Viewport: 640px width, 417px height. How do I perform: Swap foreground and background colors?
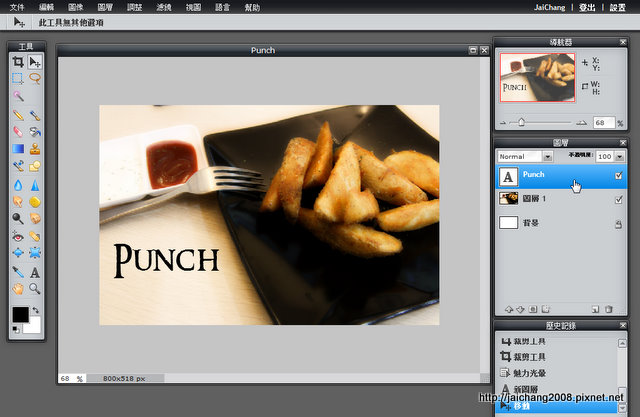[36, 310]
